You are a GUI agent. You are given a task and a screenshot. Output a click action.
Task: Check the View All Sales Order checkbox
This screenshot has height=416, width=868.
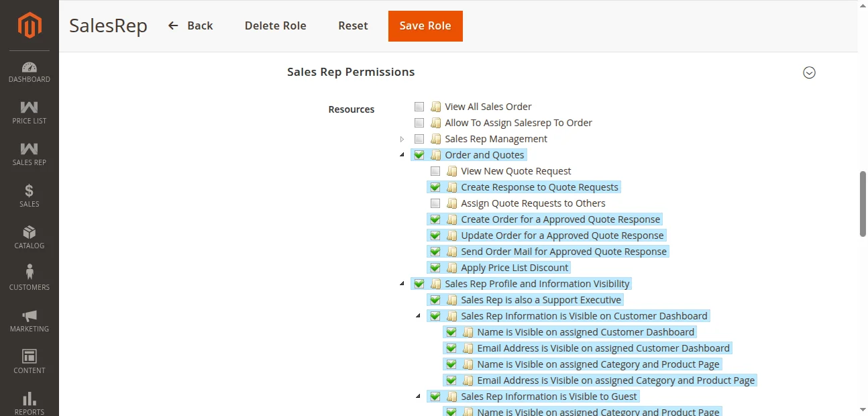pyautogui.click(x=419, y=107)
